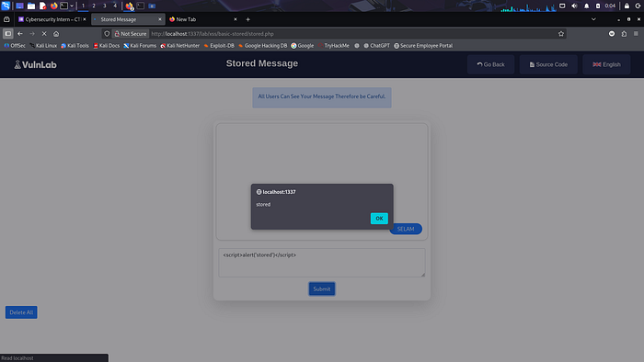Image resolution: width=644 pixels, height=362 pixels.
Task: Stop loading the page
Action: 44,34
